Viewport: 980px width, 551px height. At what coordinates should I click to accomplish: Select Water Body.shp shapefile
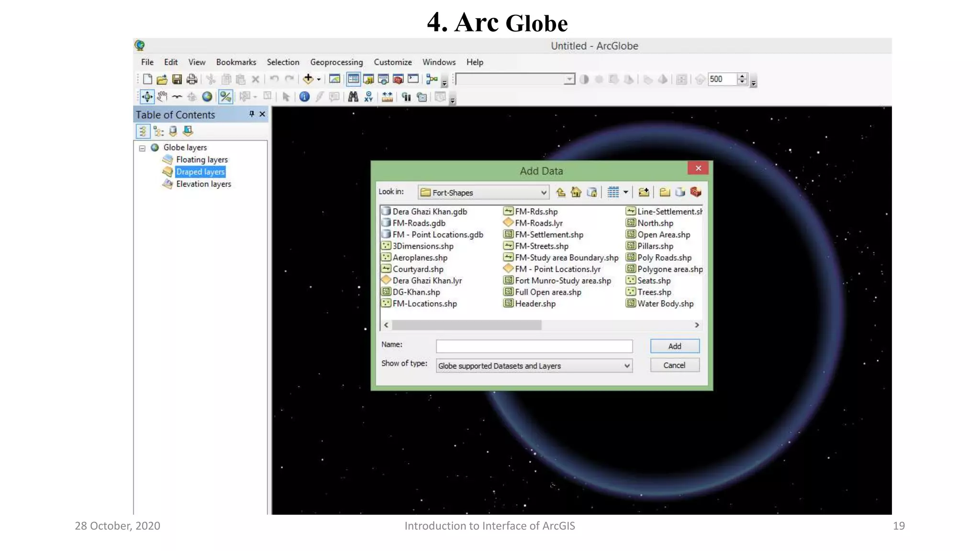pyautogui.click(x=660, y=304)
